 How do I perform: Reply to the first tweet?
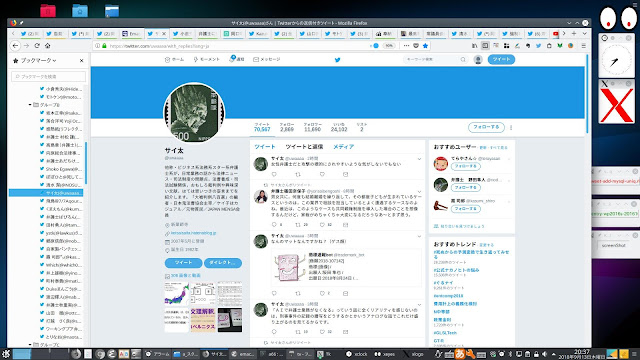(274, 174)
